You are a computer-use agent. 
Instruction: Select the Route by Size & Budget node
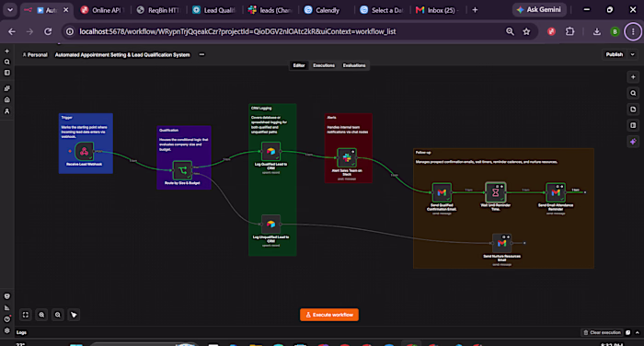(182, 170)
